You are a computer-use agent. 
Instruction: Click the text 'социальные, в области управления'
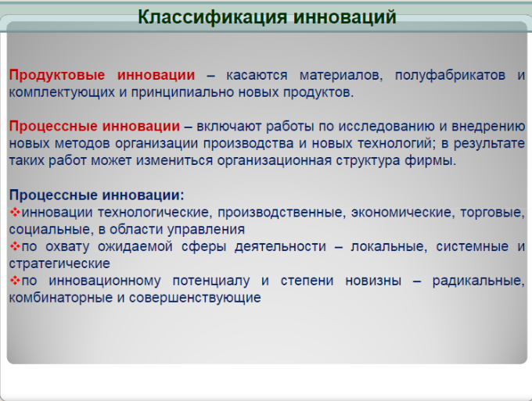pos(127,230)
